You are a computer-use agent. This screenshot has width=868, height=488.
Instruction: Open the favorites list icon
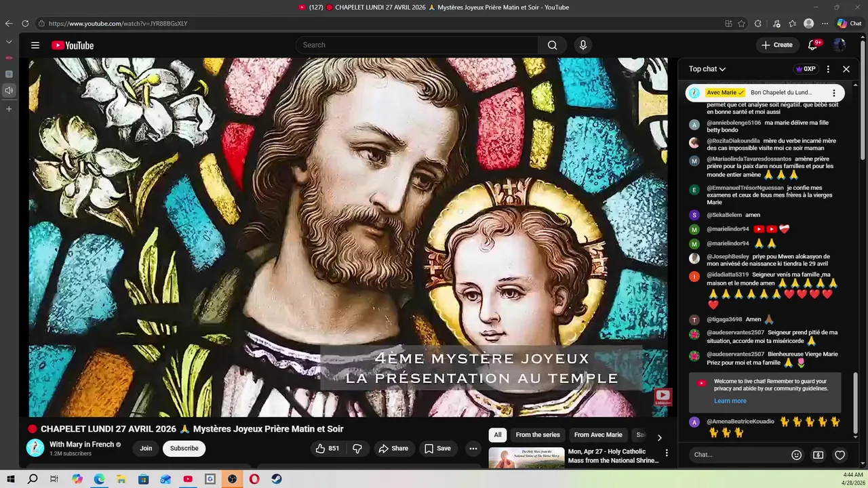pyautogui.click(x=792, y=24)
